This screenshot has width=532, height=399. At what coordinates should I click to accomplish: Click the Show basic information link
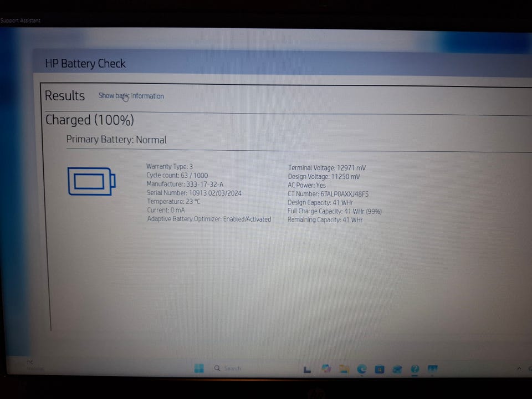131,96
